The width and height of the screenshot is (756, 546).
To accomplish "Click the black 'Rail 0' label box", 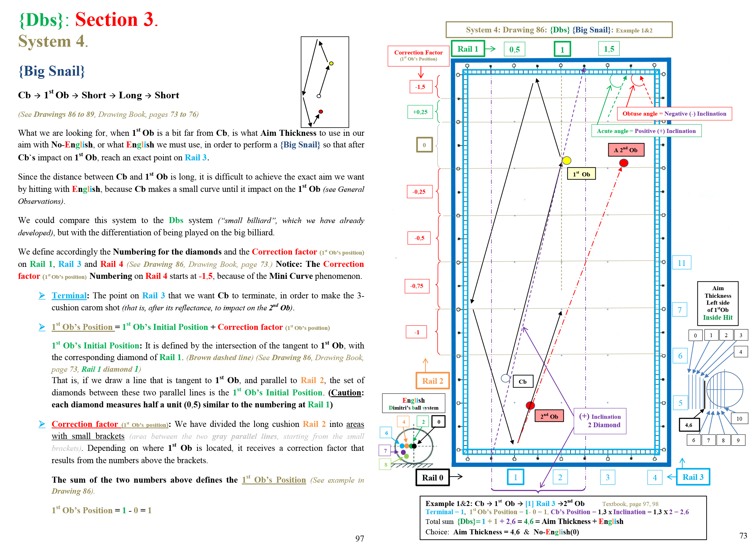I will click(x=433, y=477).
